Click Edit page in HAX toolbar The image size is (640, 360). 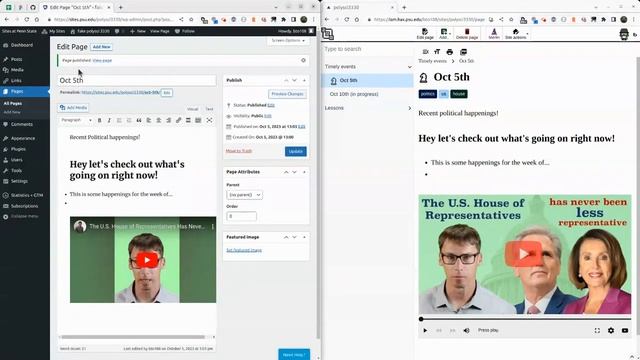coord(425,34)
